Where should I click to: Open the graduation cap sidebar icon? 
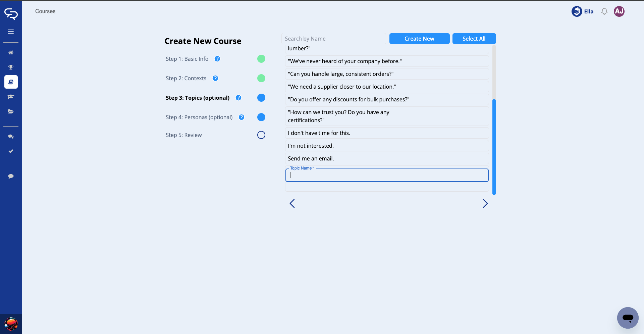point(11,97)
